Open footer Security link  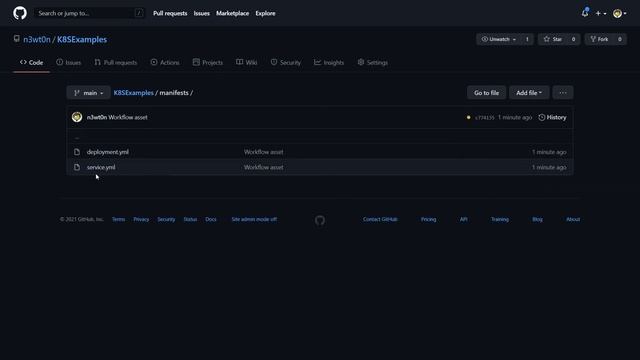click(x=166, y=219)
